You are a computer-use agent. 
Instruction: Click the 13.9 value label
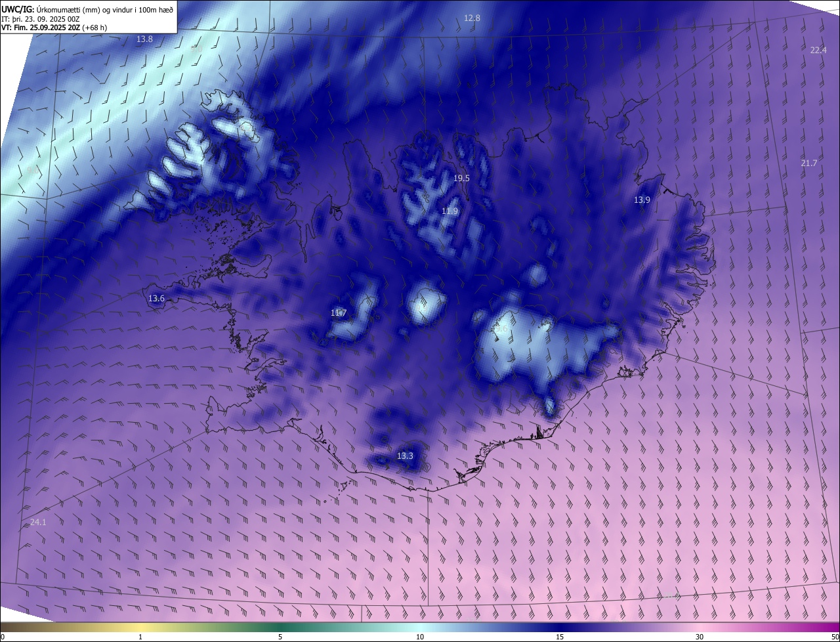[x=642, y=200]
